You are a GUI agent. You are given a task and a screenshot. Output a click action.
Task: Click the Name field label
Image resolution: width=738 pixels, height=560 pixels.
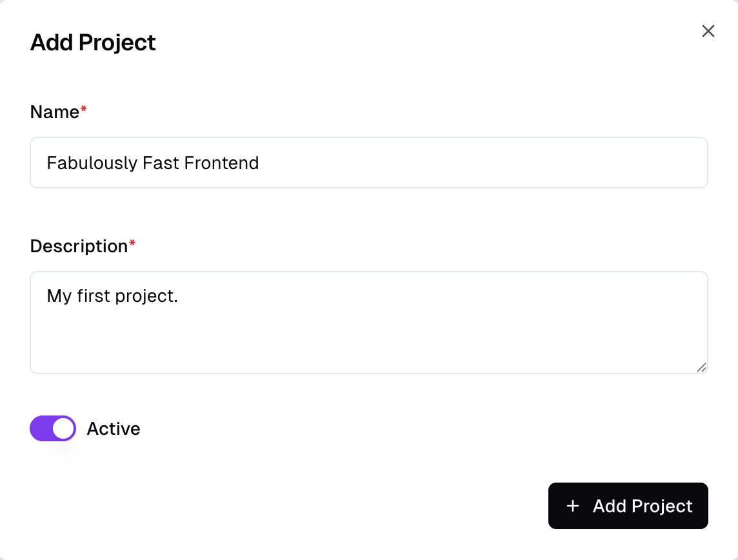point(54,112)
